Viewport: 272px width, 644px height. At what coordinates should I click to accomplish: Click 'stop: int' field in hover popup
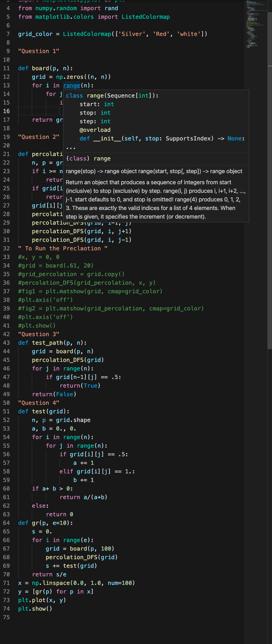click(x=95, y=113)
